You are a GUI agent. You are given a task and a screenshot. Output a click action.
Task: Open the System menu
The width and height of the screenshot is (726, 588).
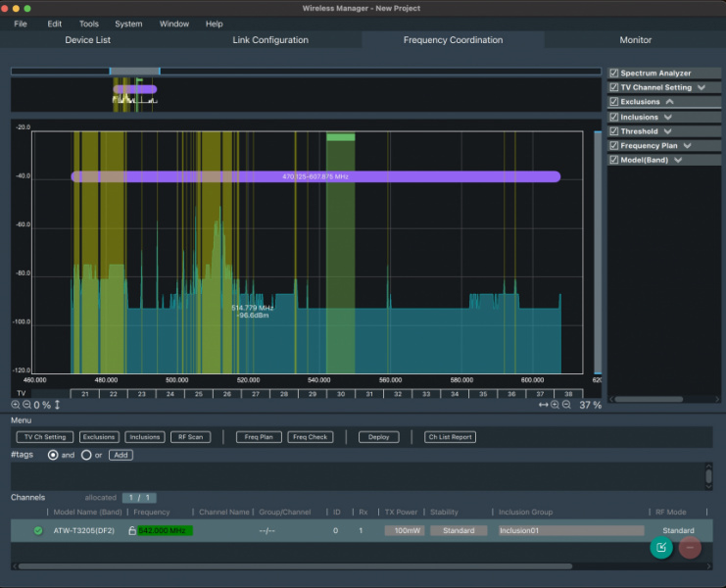point(128,24)
